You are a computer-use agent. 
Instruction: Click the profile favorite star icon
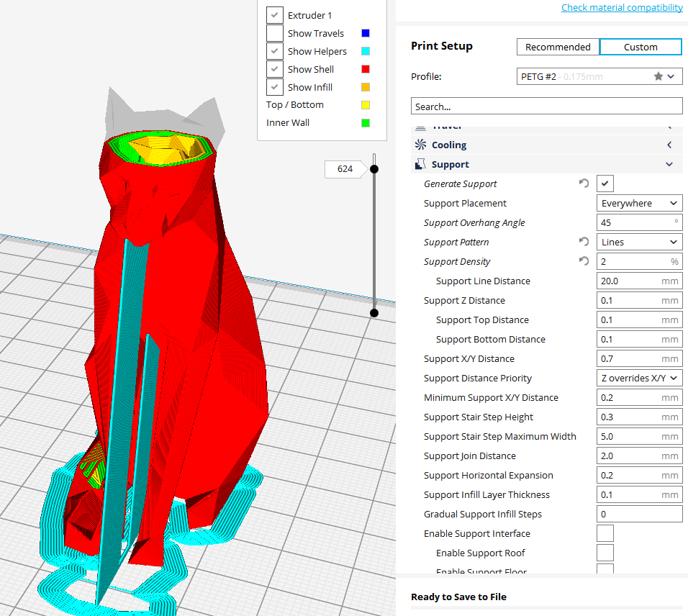click(658, 76)
